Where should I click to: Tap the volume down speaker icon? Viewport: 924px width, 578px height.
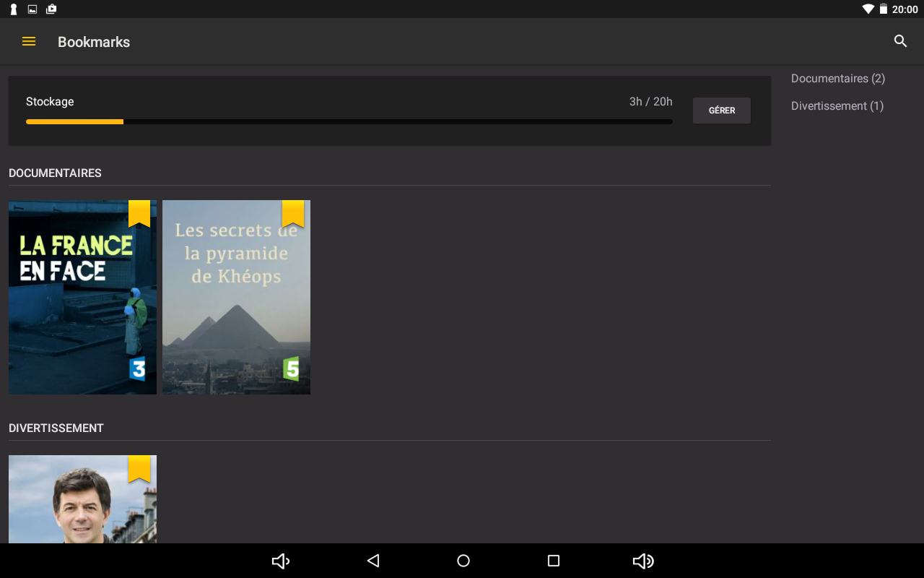tap(281, 561)
